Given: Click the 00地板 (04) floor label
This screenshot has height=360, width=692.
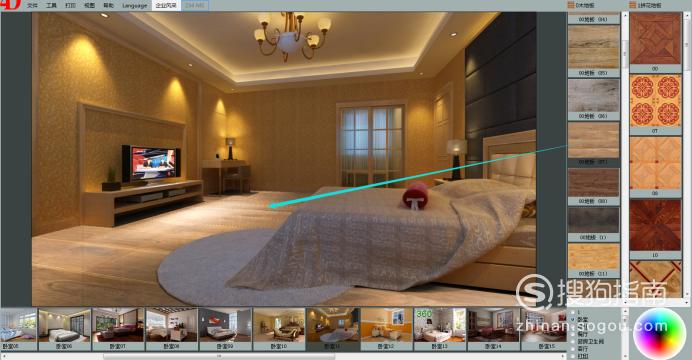Looking at the screenshot, I should coord(593,19).
